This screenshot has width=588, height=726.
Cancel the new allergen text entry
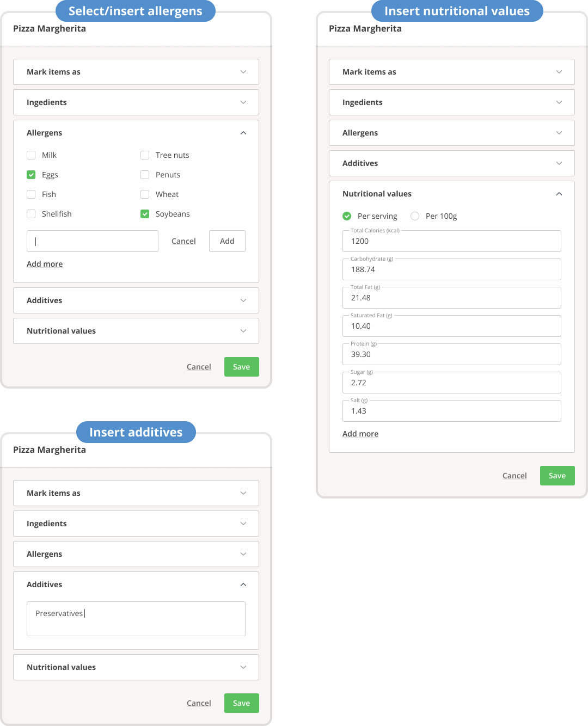pyautogui.click(x=183, y=241)
